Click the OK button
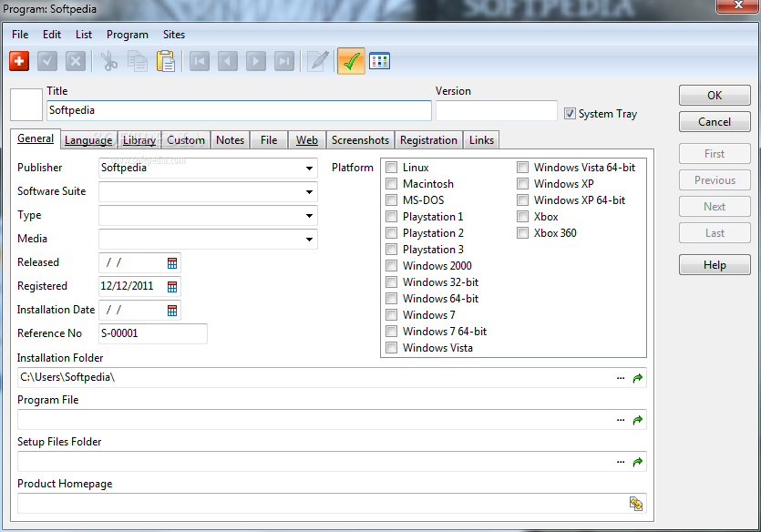 click(715, 96)
